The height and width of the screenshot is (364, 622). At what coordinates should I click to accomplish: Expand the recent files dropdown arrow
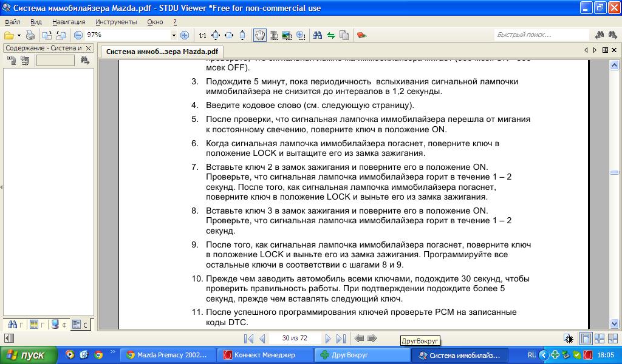coord(19,36)
